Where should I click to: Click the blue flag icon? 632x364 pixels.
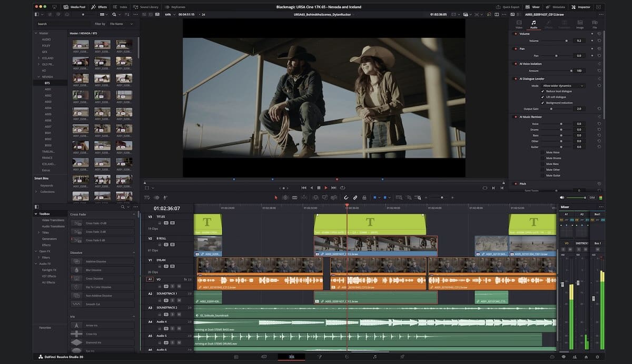[x=374, y=198]
